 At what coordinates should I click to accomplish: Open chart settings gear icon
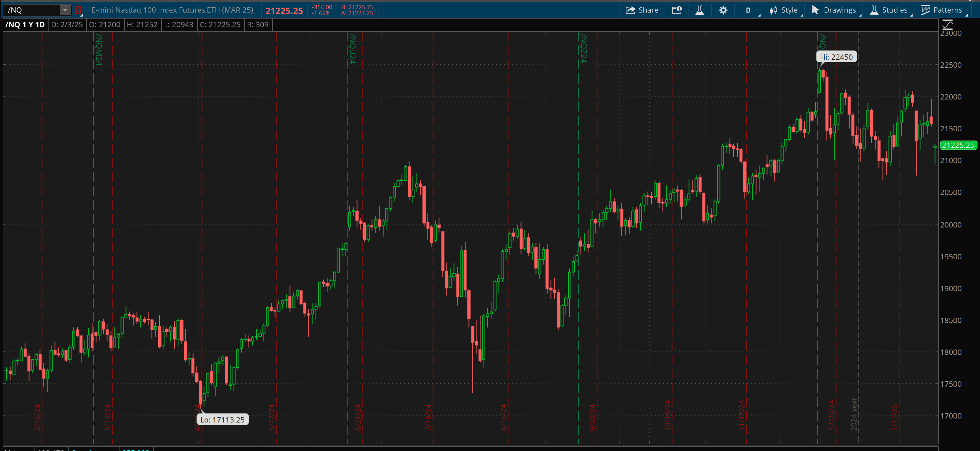pyautogui.click(x=723, y=10)
